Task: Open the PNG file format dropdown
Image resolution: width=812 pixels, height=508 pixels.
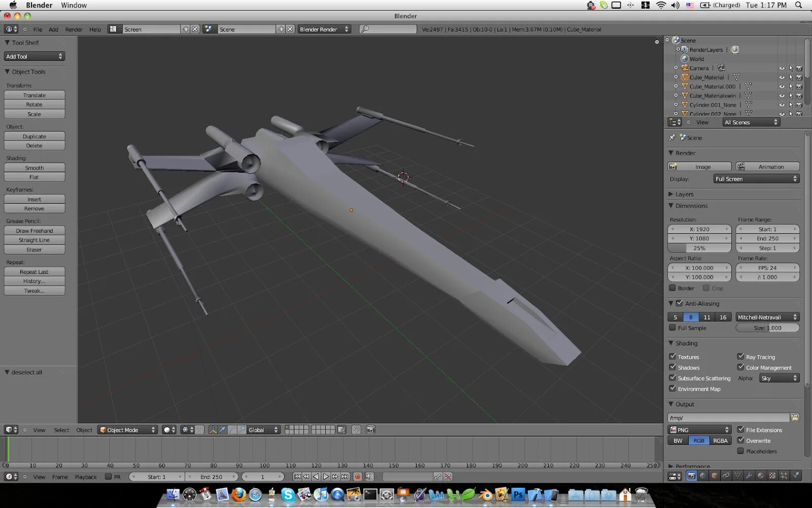Action: pos(699,430)
